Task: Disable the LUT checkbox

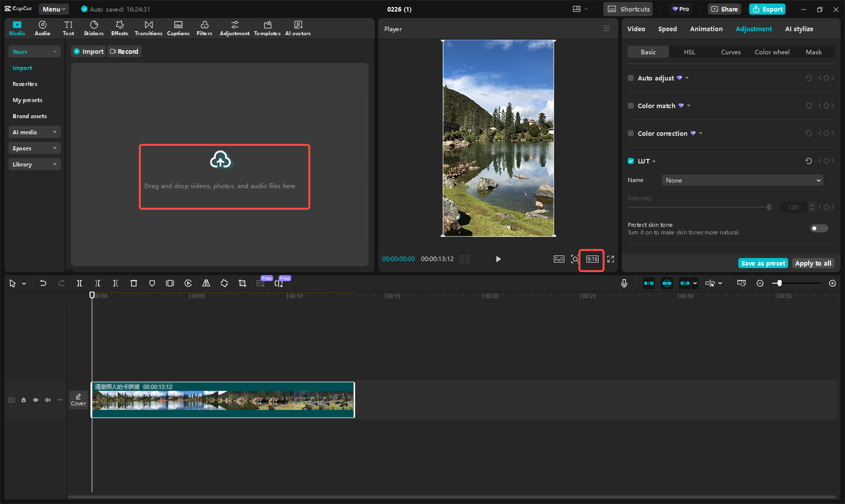Action: pos(630,161)
